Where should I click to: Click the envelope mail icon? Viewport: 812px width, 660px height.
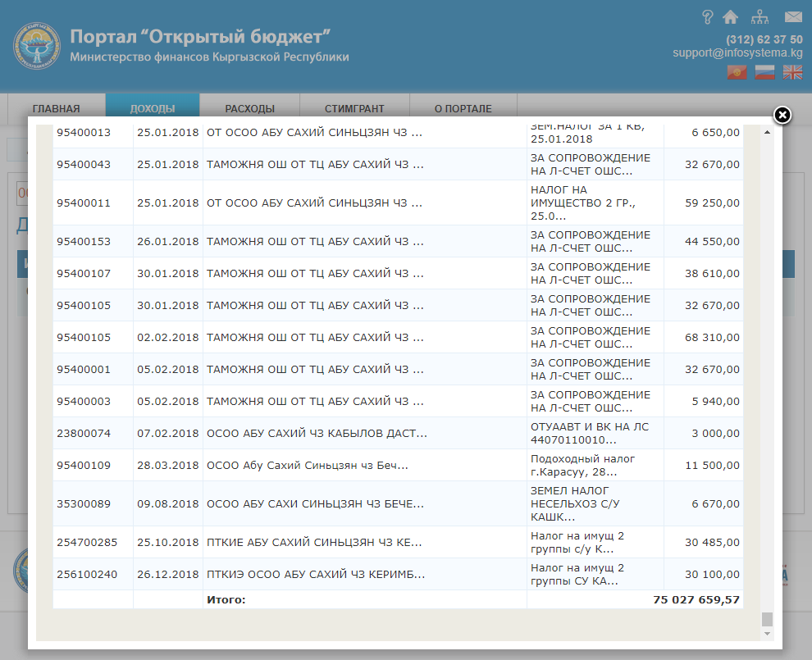coord(792,17)
